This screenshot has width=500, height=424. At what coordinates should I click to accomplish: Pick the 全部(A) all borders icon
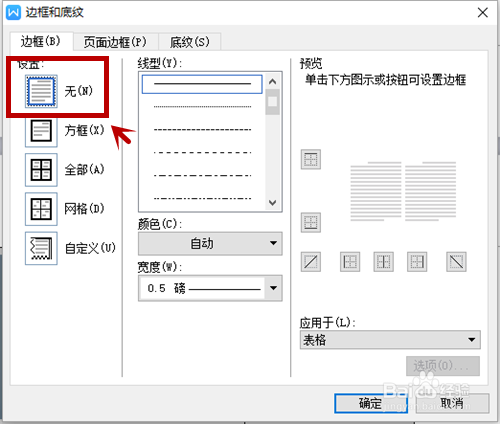click(x=41, y=170)
